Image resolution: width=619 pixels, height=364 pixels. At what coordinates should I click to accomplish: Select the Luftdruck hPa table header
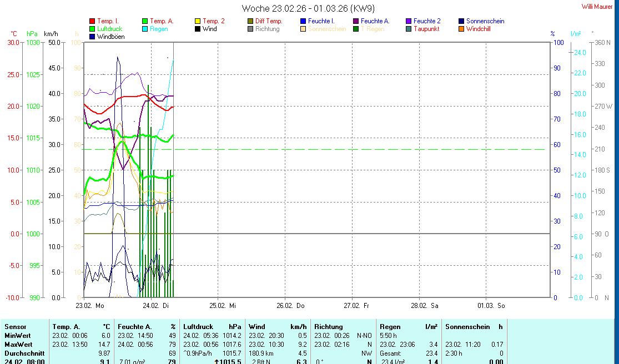tap(212, 327)
